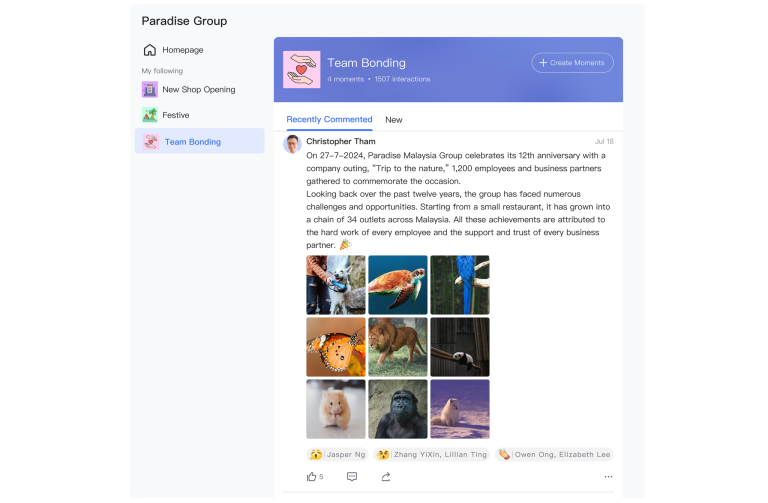Open the hamster photo thumbnail

pos(336,409)
